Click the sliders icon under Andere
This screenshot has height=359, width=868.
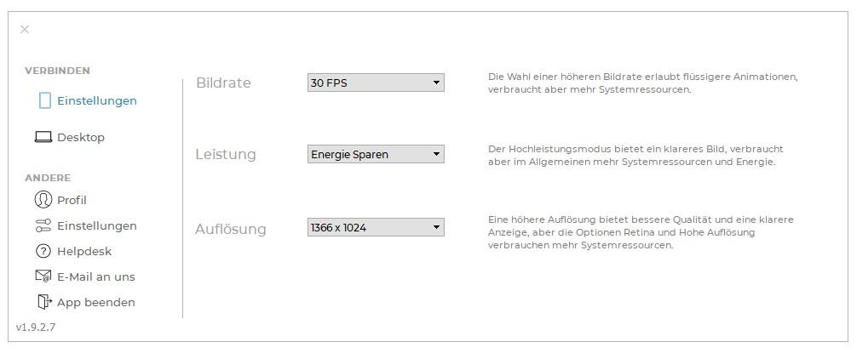(x=43, y=225)
